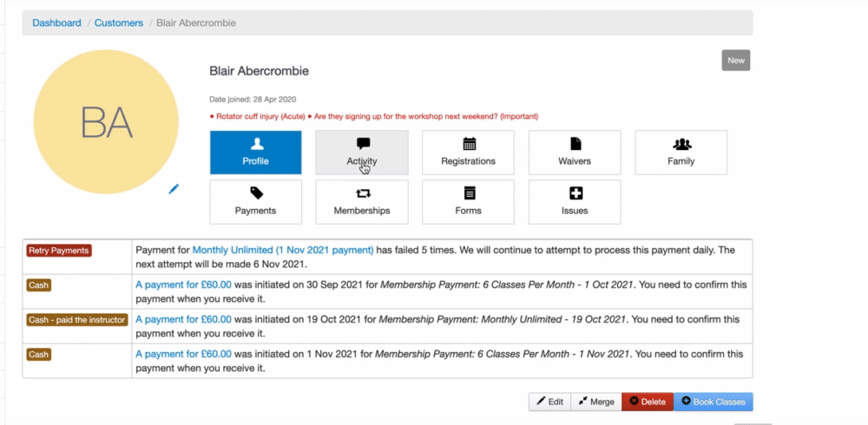The height and width of the screenshot is (425, 868).
Task: Click the pencil icon beside the avatar
Action: point(174,188)
